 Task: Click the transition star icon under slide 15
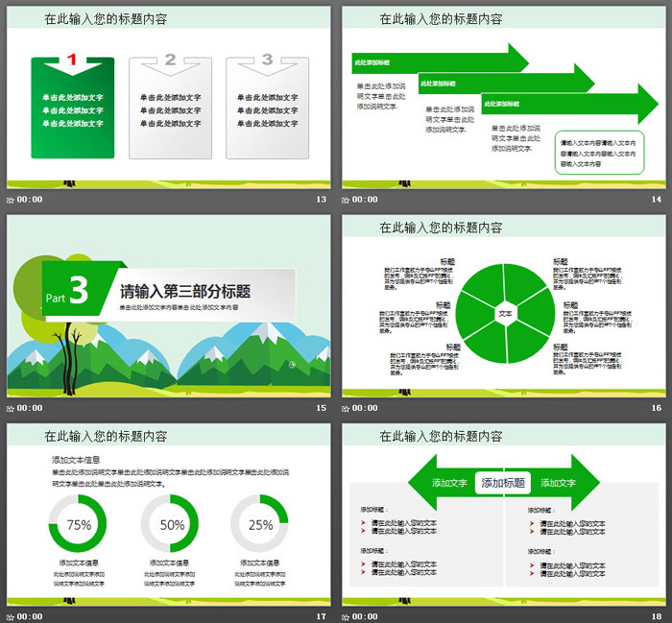[x=11, y=408]
